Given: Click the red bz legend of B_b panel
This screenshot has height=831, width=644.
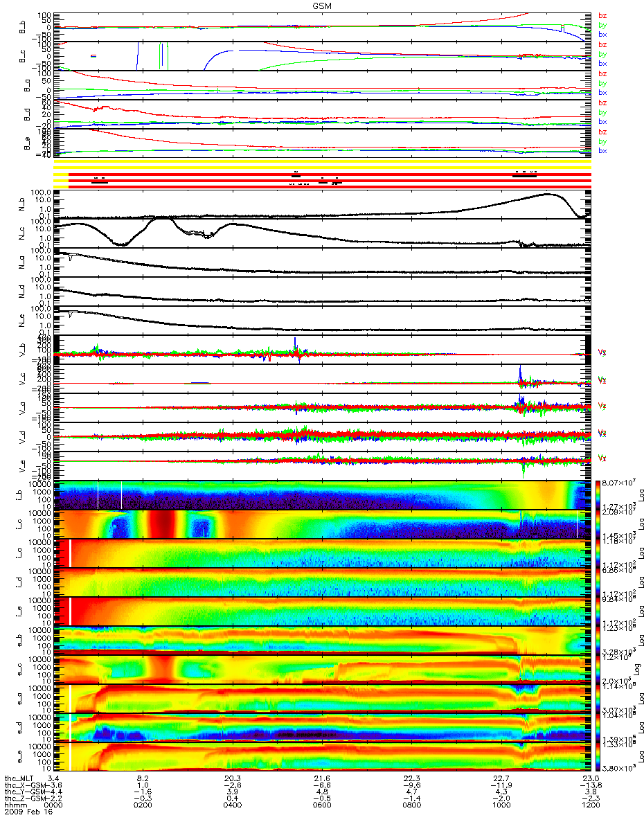Looking at the screenshot, I should click(602, 15).
